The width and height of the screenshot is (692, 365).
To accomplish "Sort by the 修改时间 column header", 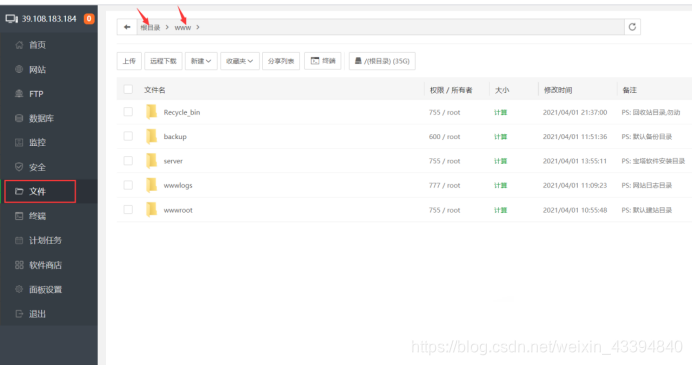I will pos(558,90).
